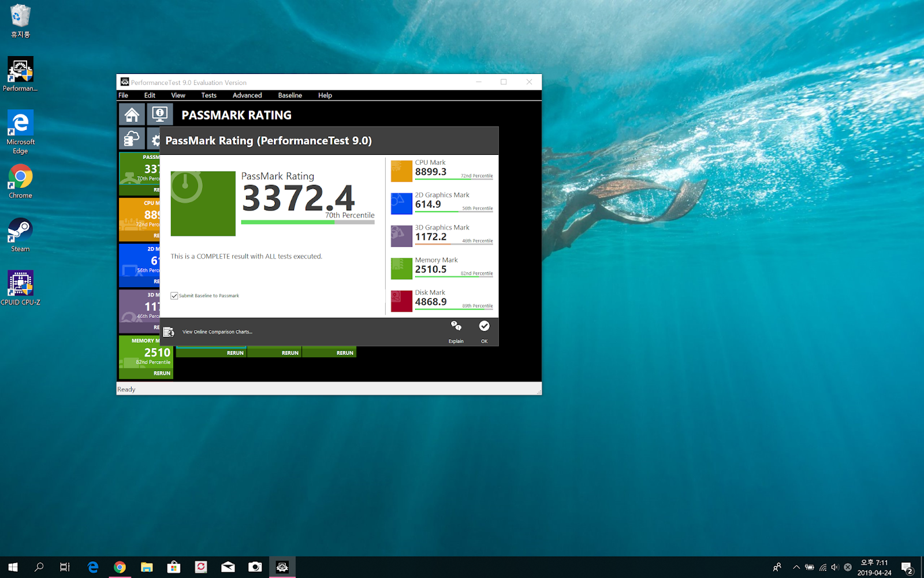This screenshot has height=578, width=924.
Task: Open the Edit menu
Action: 150,95
